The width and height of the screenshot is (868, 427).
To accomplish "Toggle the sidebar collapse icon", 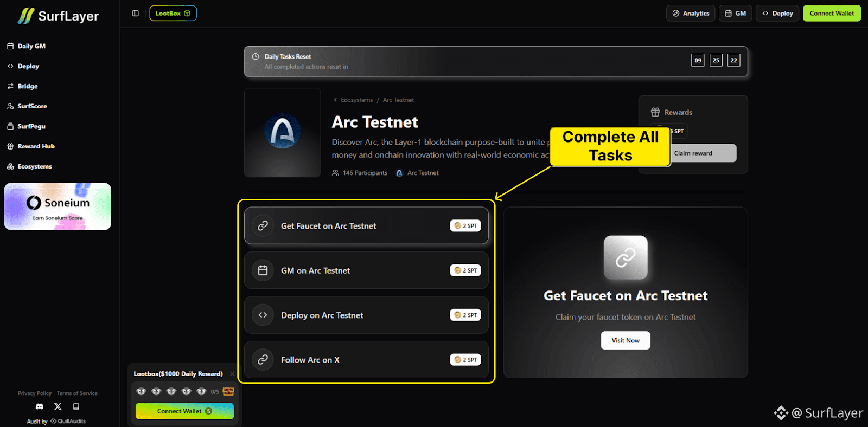I will click(x=136, y=13).
